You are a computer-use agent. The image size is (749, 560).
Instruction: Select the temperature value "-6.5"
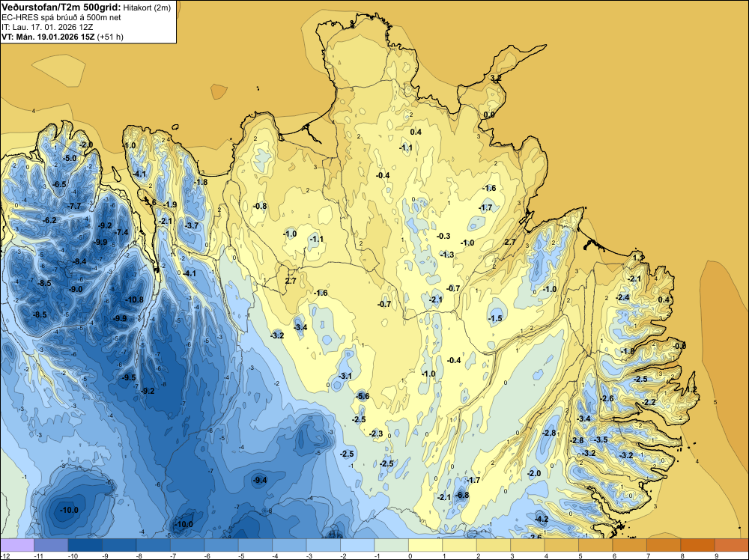point(60,184)
